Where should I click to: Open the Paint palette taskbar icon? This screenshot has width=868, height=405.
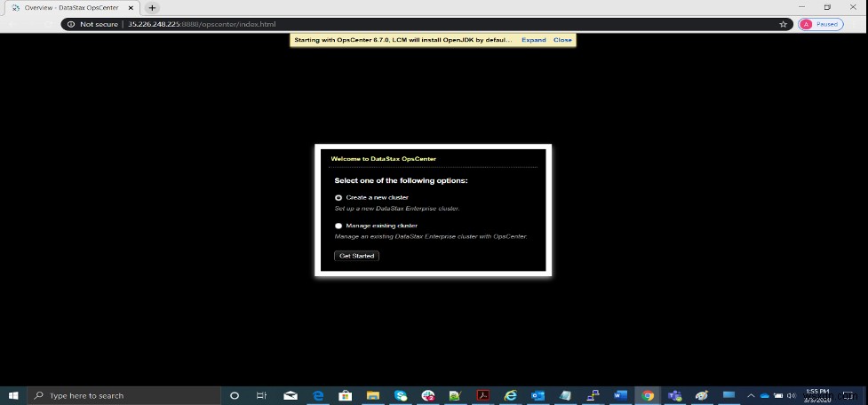(x=701, y=395)
